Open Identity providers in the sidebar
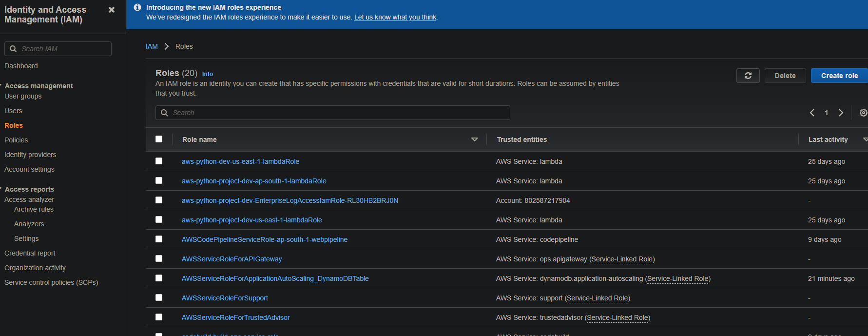Viewport: 868px width, 336px height. pos(30,155)
